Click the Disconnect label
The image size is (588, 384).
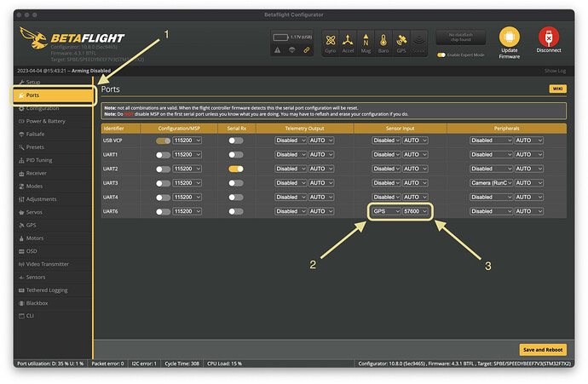click(x=549, y=50)
